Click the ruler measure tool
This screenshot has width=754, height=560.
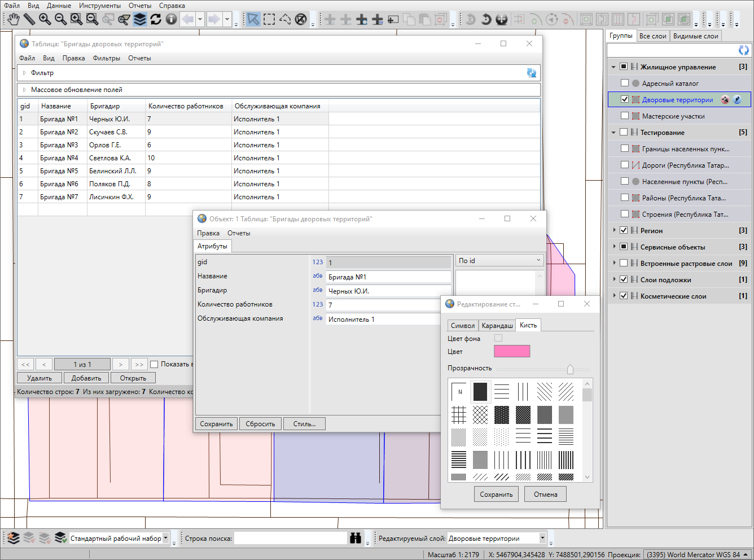(x=29, y=20)
